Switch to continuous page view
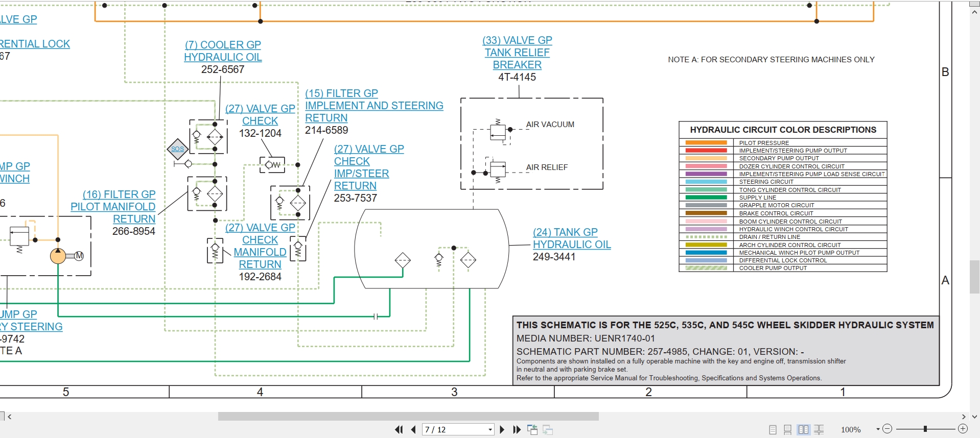 click(x=788, y=430)
